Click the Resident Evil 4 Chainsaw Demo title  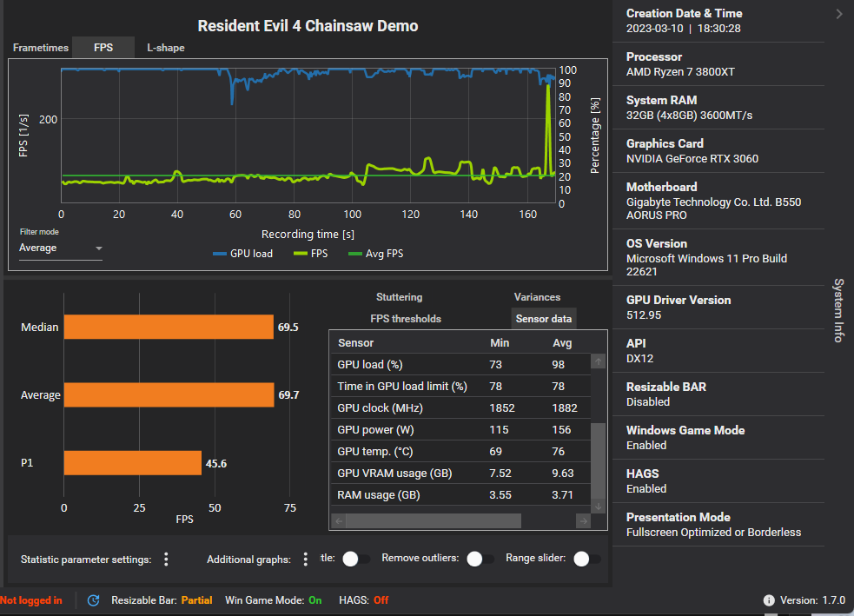pos(308,25)
